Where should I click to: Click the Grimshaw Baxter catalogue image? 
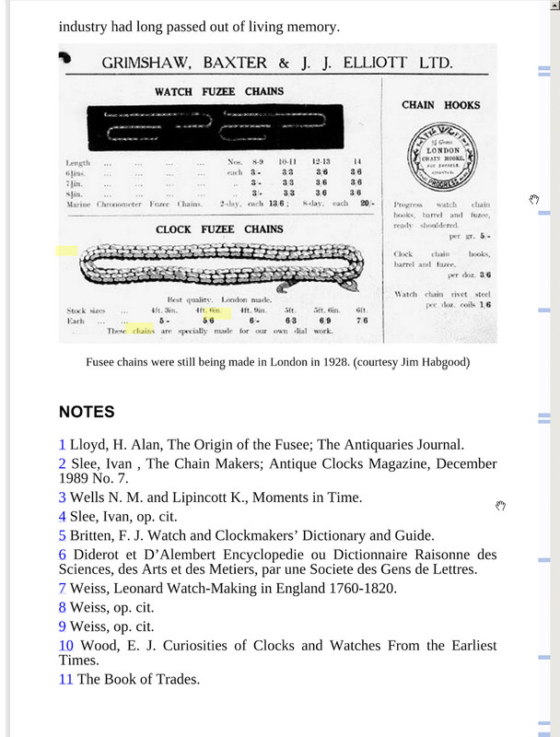click(277, 193)
